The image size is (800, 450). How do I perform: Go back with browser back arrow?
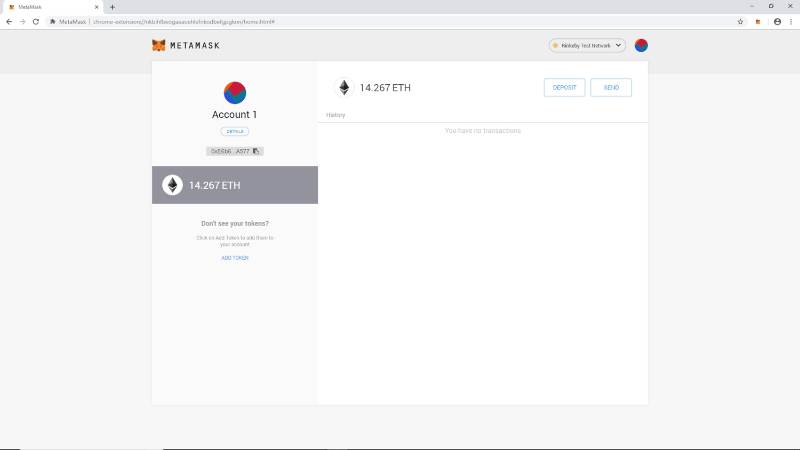(x=9, y=22)
